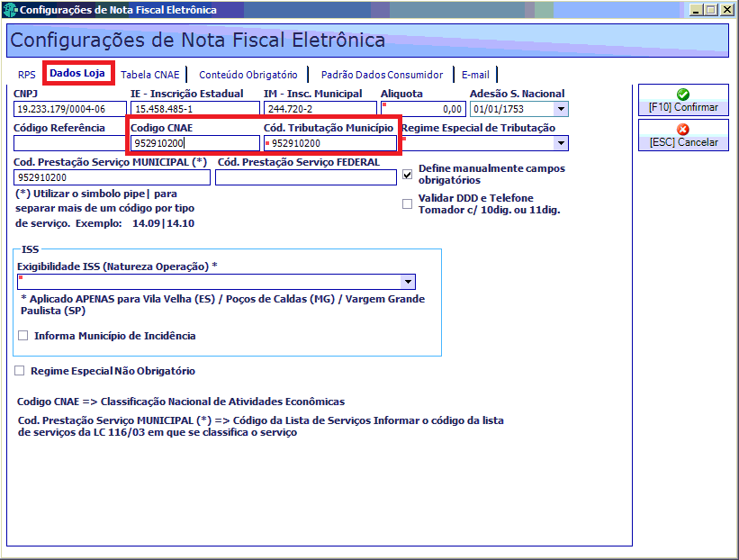Open the Conteúdo Obrigatório tab
The width and height of the screenshot is (739, 560).
[248, 75]
